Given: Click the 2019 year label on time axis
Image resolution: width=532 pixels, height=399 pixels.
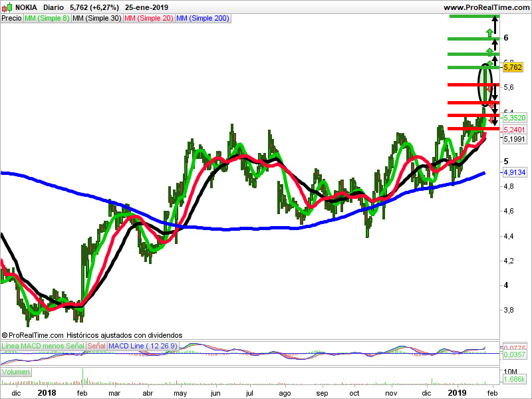Looking at the screenshot, I should 458,392.
